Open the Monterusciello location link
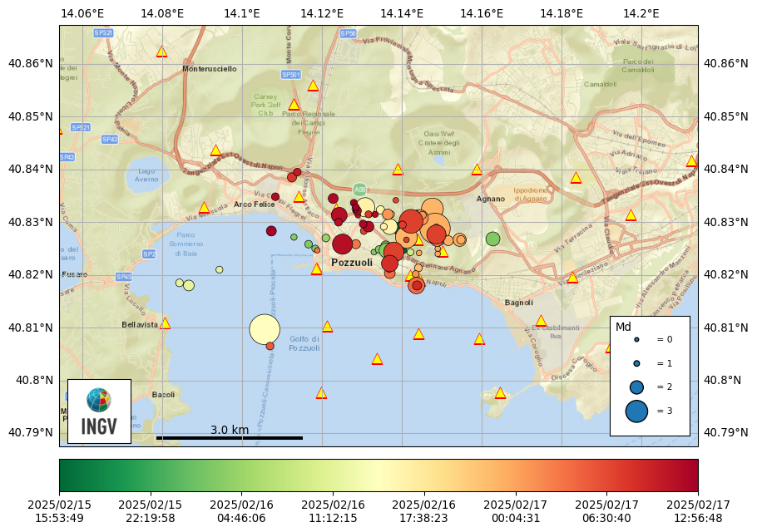 coord(209,69)
